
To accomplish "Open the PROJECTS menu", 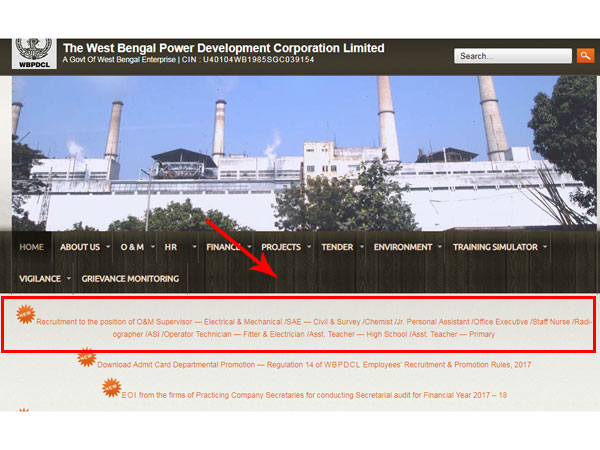I will point(281,247).
